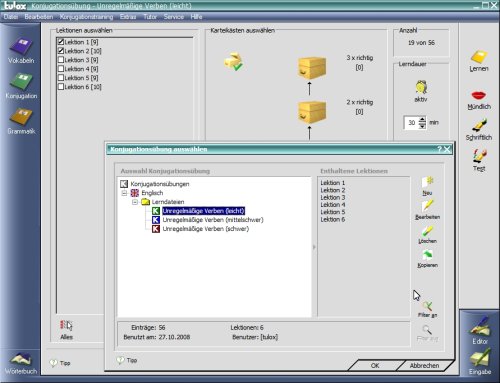
Task: Click the splitter arrow between dialog panes
Action: point(314,247)
